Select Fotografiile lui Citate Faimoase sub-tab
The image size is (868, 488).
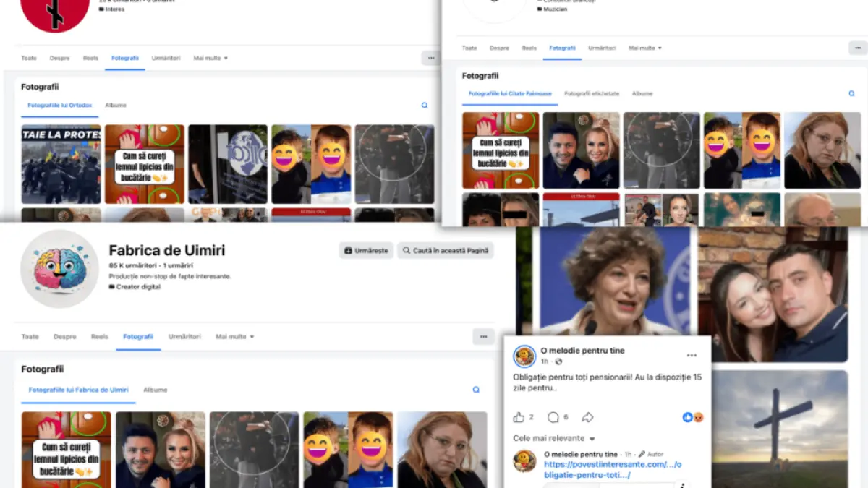coord(510,94)
